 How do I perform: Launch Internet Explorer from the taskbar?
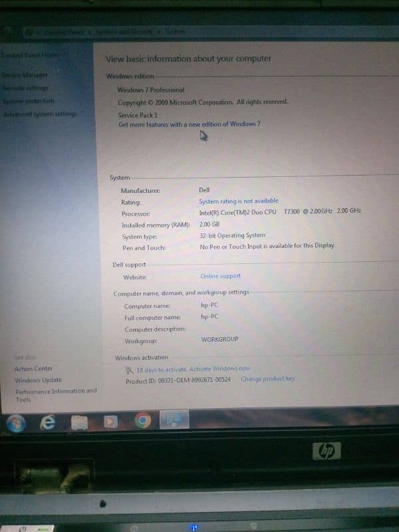tap(48, 422)
